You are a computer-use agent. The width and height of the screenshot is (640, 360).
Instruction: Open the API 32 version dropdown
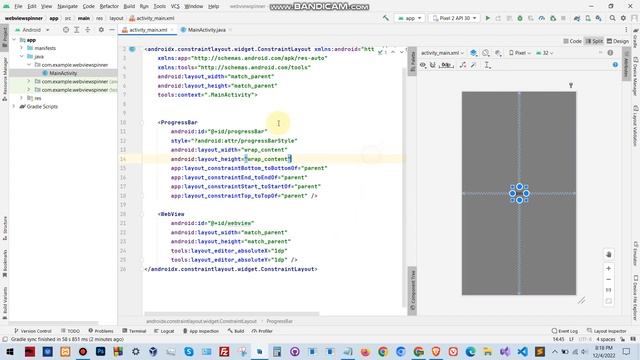(x=544, y=53)
